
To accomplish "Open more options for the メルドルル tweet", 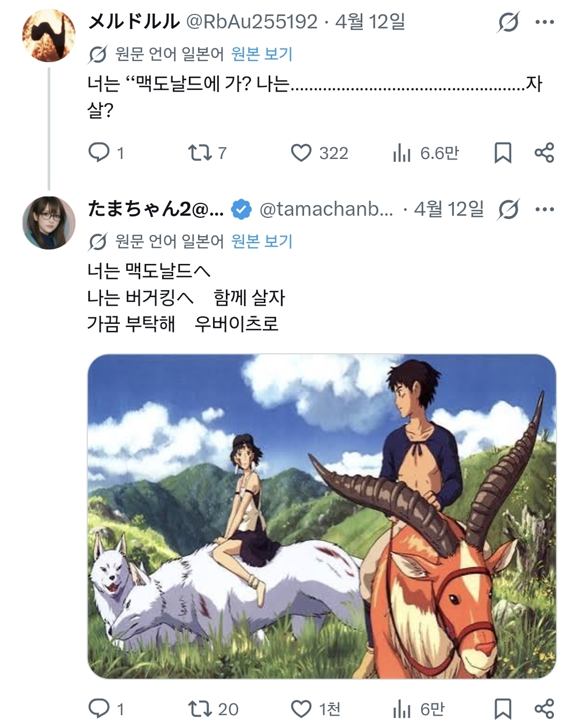I will click(x=544, y=22).
